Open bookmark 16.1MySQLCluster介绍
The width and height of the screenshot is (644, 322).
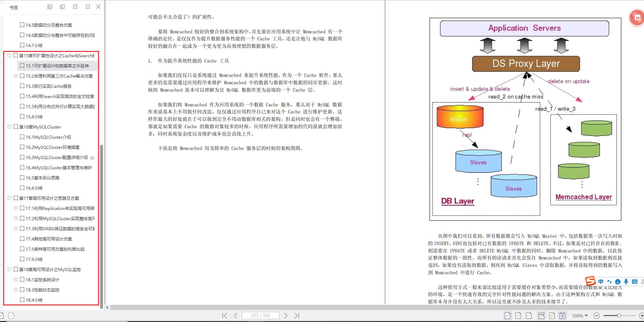[48, 137]
